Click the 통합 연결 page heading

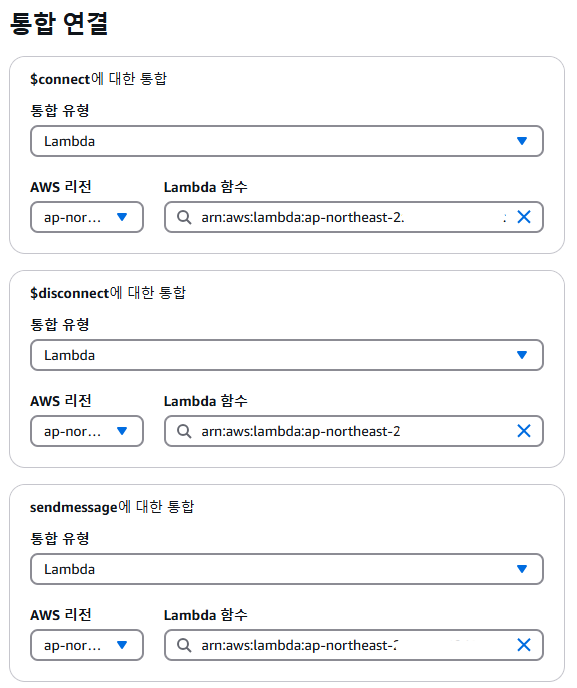[59, 24]
